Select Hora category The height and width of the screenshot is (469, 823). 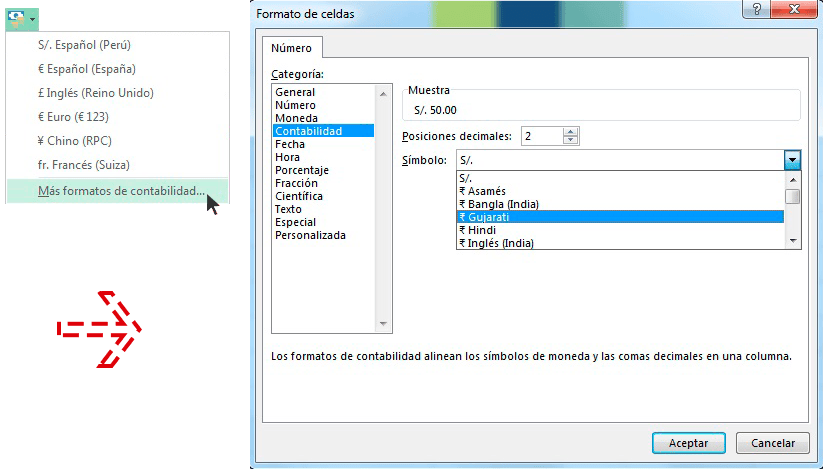pyautogui.click(x=323, y=157)
